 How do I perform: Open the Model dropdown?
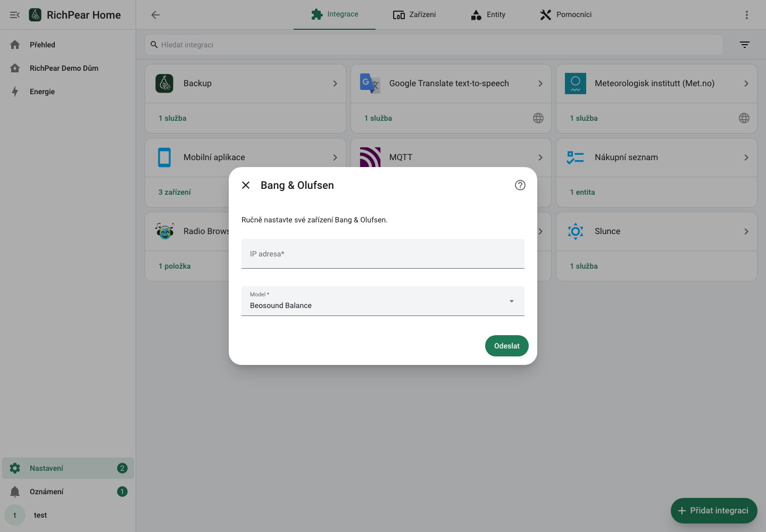click(x=383, y=301)
